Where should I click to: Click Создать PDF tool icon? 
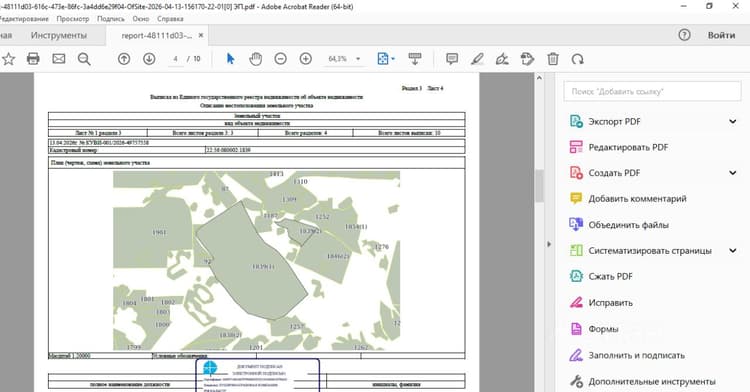tap(576, 173)
